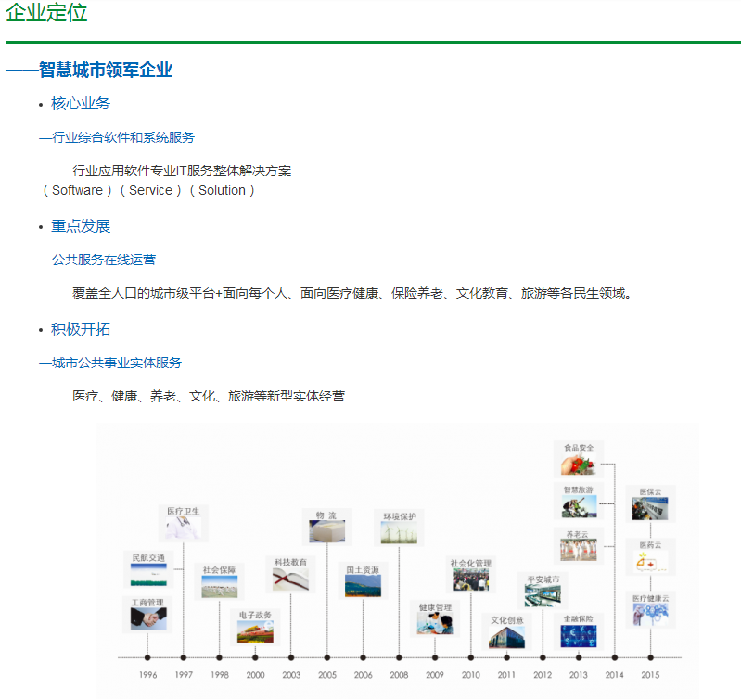741x700 pixels.
Task: Select the 工商管理 handshake image
Action: tap(148, 619)
